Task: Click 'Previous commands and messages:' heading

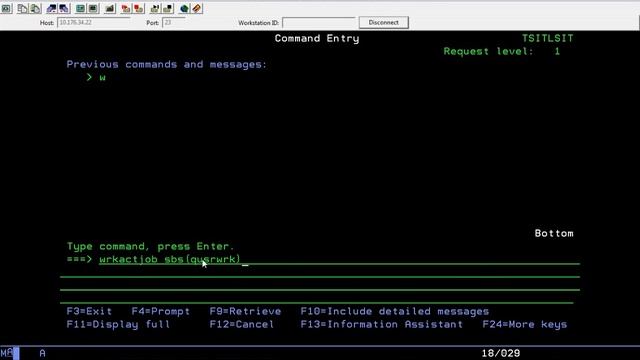Action: [167, 64]
